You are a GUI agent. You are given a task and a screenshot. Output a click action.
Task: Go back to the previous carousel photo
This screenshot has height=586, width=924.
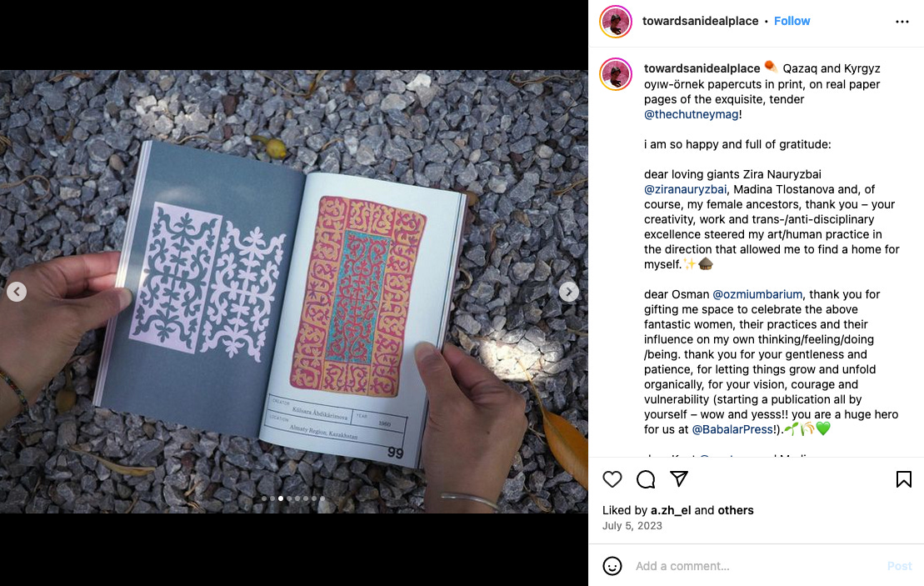[x=17, y=292]
